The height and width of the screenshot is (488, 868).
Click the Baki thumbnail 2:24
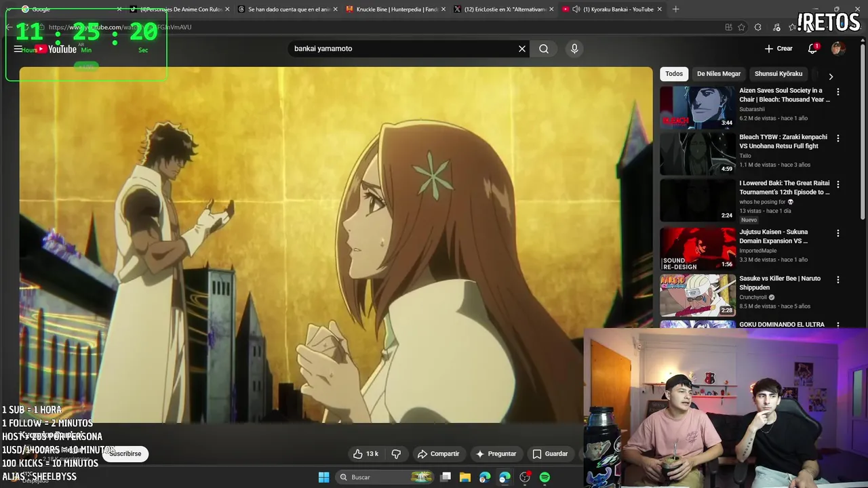(697, 200)
